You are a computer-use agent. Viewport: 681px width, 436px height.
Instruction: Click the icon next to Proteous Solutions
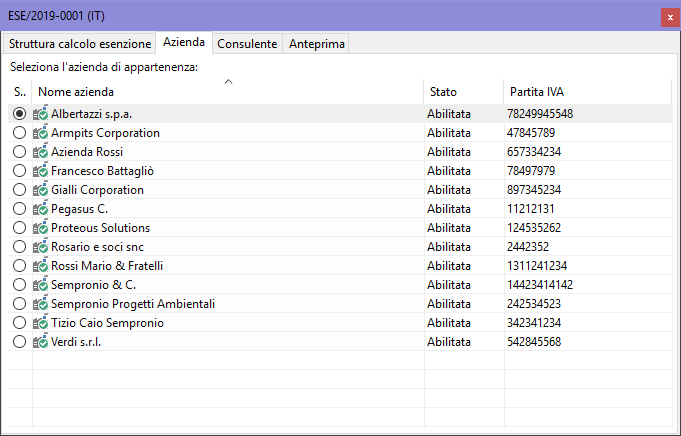[41, 228]
